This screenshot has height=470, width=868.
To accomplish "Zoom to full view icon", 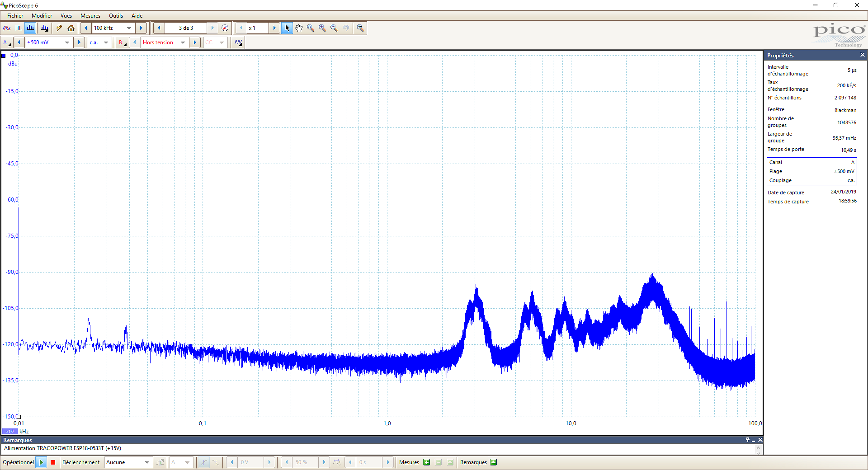I will [x=360, y=28].
